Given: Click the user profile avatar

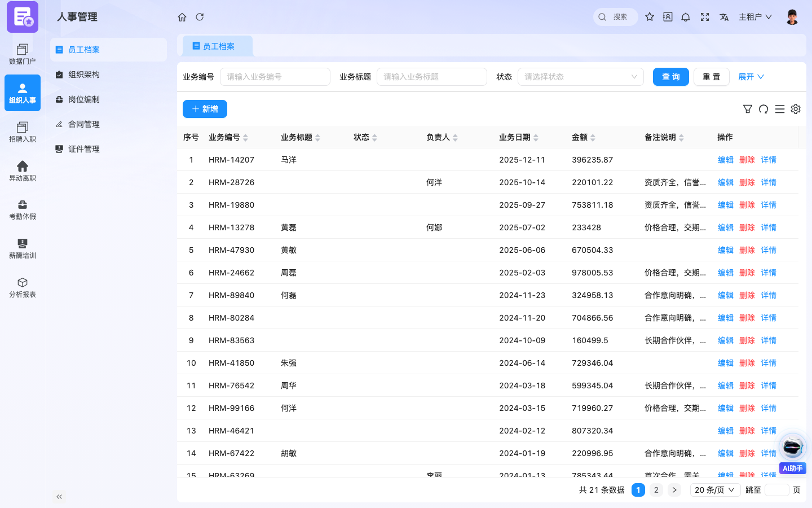Looking at the screenshot, I should pos(792,17).
